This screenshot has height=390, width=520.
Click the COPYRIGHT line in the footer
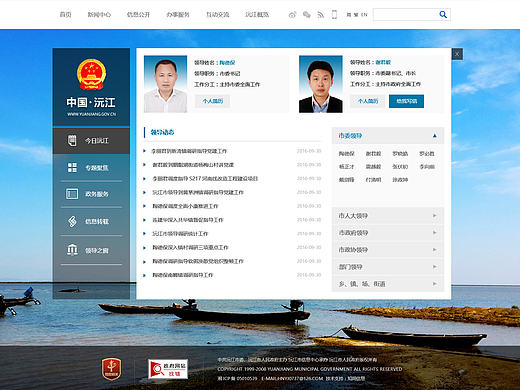(x=310, y=369)
